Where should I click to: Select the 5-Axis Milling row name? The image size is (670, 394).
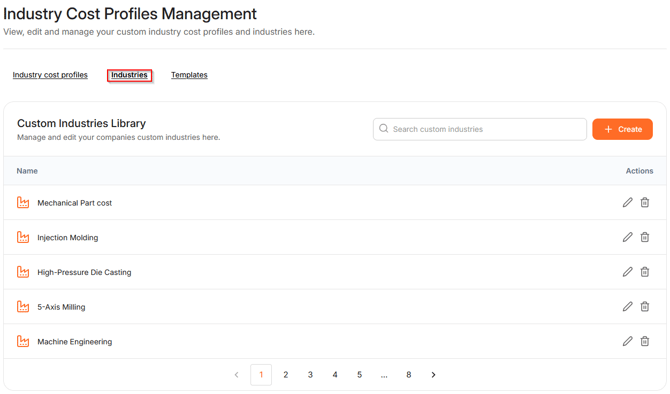(x=61, y=307)
